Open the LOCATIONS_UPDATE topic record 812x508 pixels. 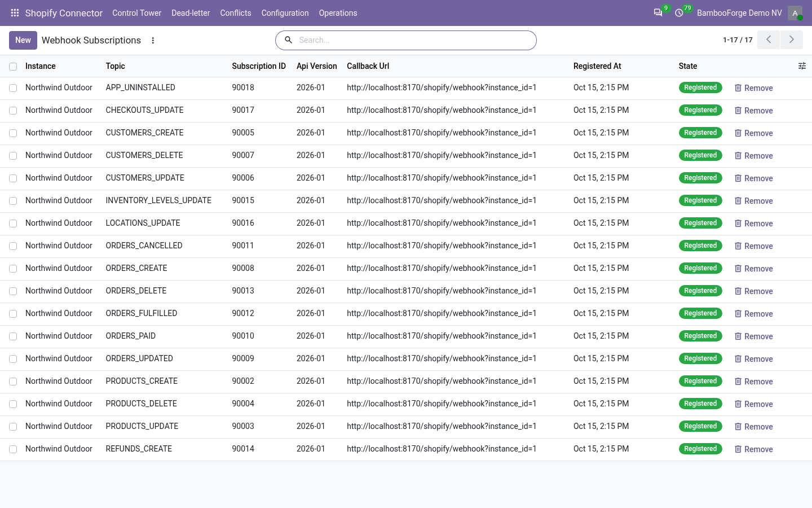click(x=143, y=223)
